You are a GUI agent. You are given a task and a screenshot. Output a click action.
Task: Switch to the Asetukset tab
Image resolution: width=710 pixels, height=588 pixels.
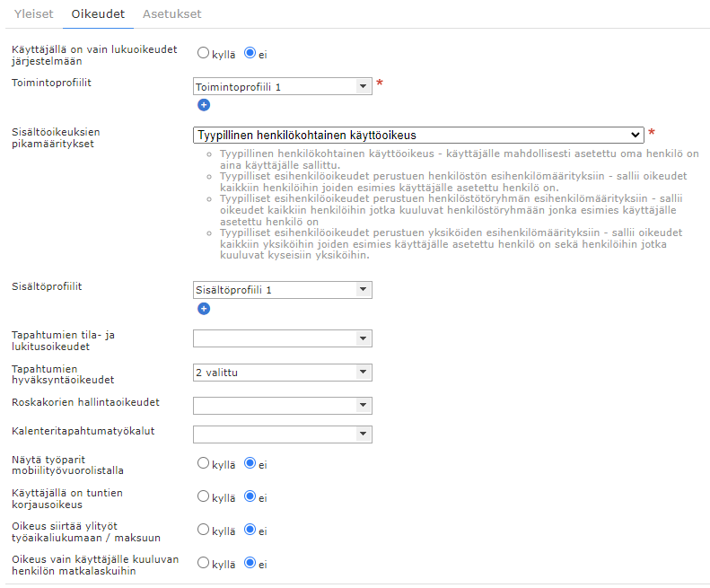coord(171,14)
